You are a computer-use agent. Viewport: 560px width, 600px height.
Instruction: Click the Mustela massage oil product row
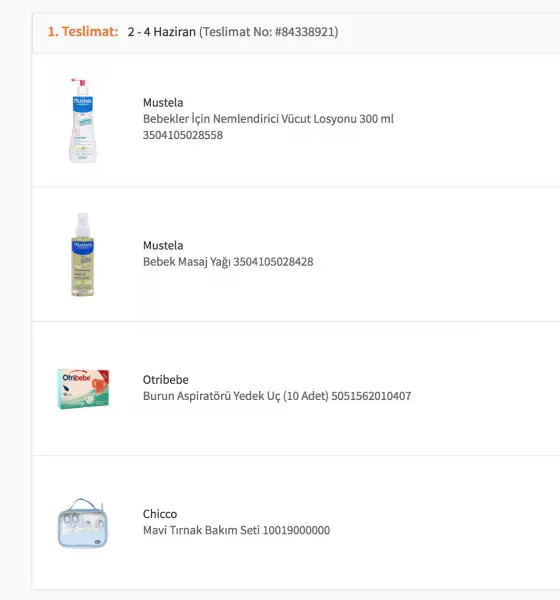(x=296, y=254)
